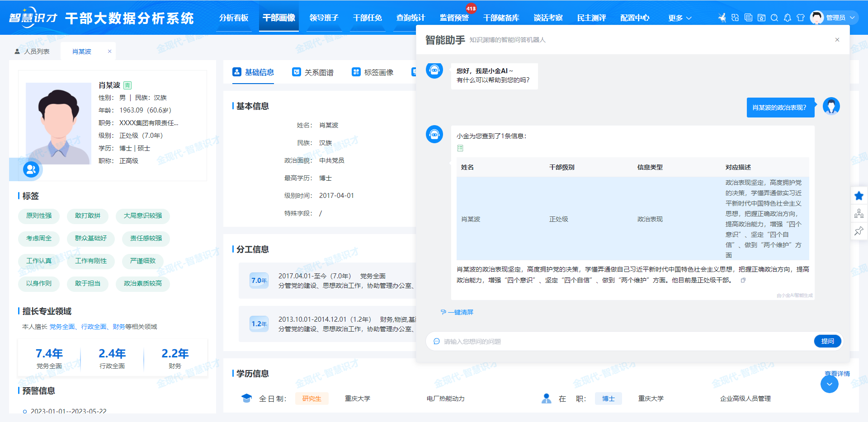The image size is (868, 422).
Task: Open the global search magnifier icon
Action: tap(775, 18)
